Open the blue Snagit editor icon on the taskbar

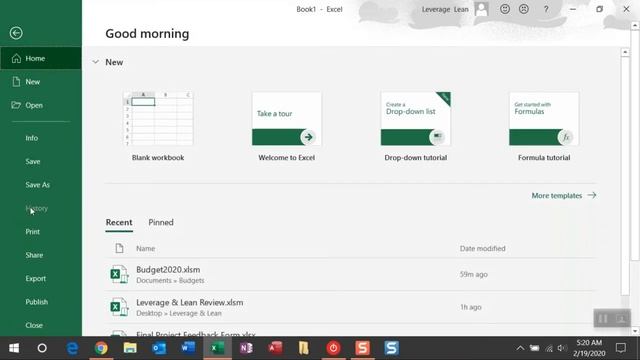click(x=391, y=348)
